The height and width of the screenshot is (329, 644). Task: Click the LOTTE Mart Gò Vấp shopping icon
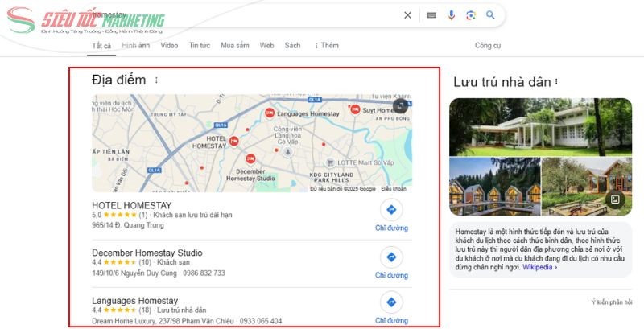[330, 162]
